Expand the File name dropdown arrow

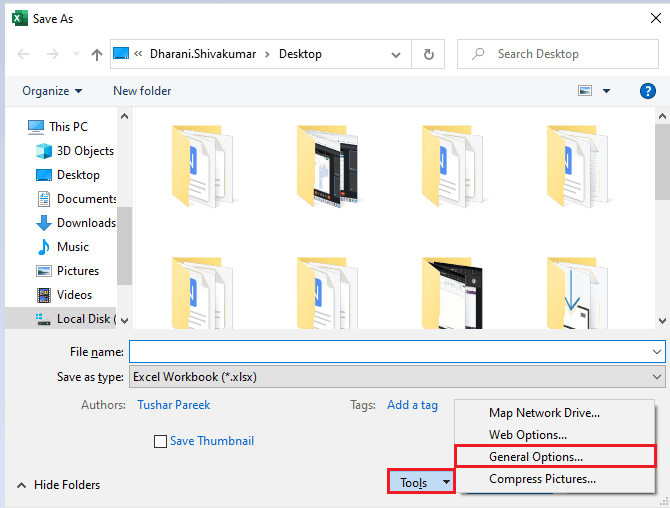657,352
